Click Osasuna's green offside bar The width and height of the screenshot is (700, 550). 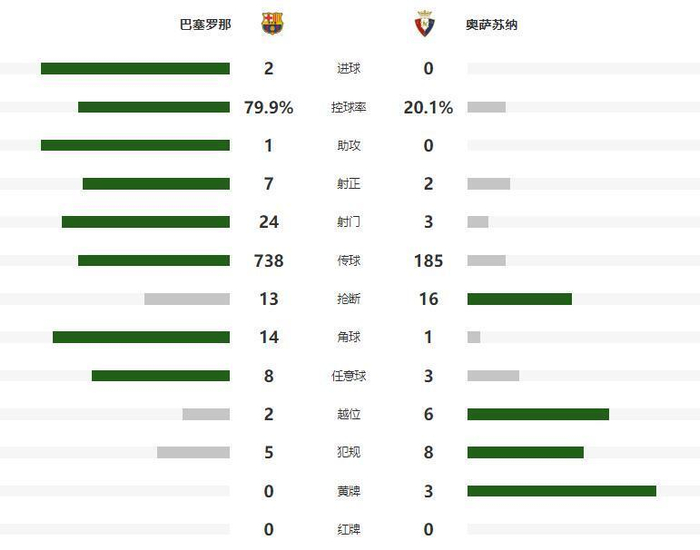[x=538, y=414]
